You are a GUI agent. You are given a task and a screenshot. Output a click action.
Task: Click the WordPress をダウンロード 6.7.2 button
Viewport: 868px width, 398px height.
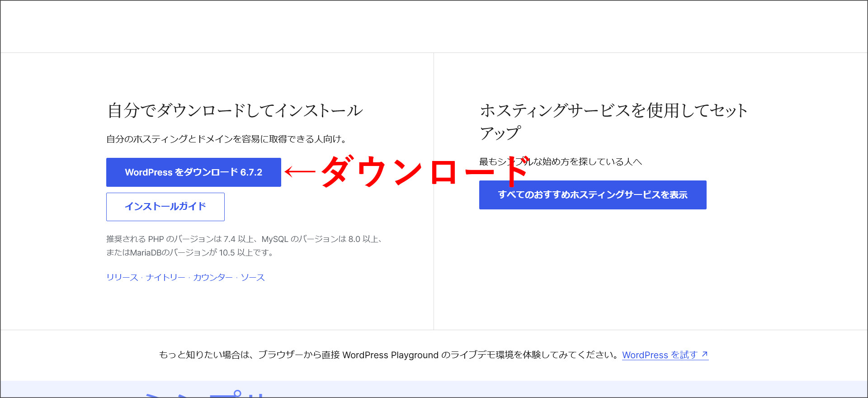coord(193,172)
